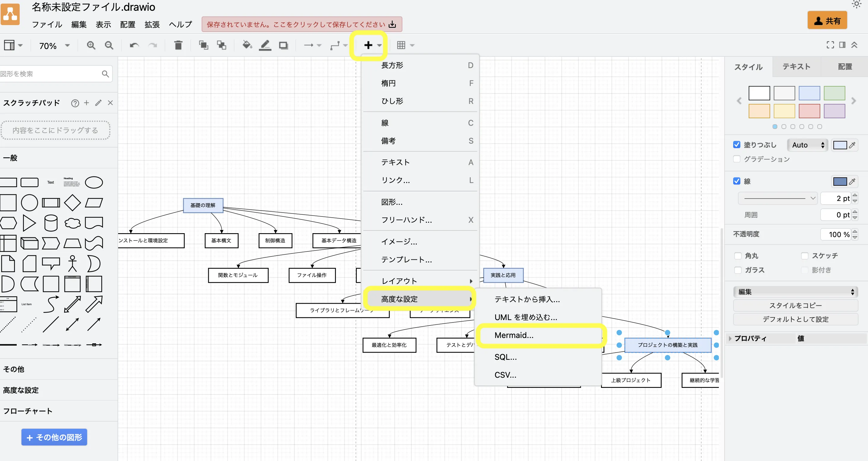Open the line pattern dropdown
The height and width of the screenshot is (461, 868).
tap(778, 198)
